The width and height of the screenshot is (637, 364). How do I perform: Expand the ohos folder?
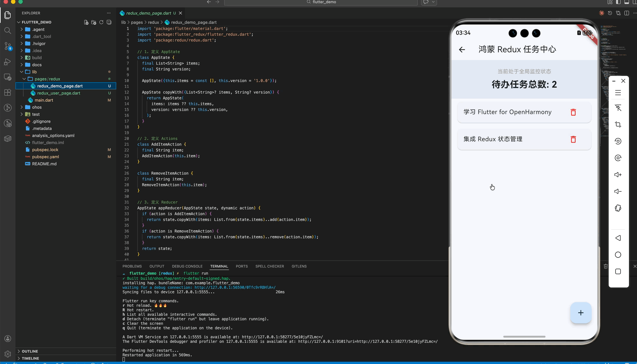click(x=37, y=107)
